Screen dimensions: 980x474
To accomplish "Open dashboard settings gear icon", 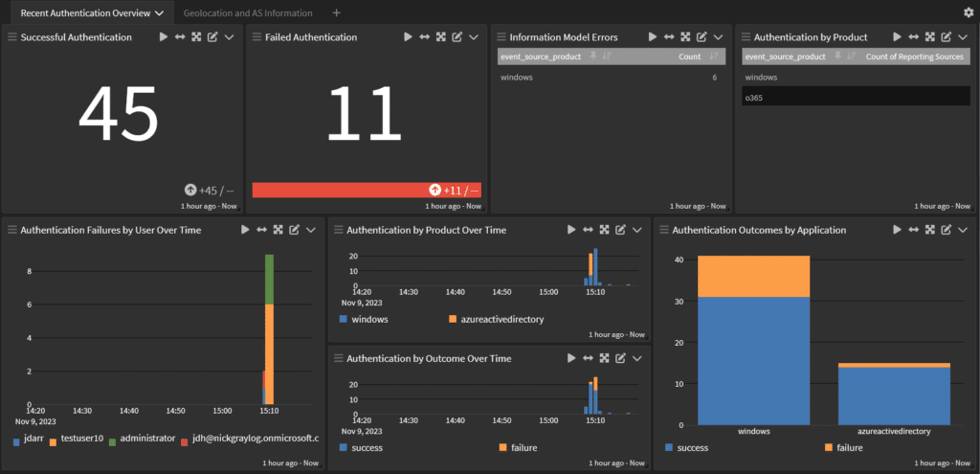I will [x=969, y=12].
